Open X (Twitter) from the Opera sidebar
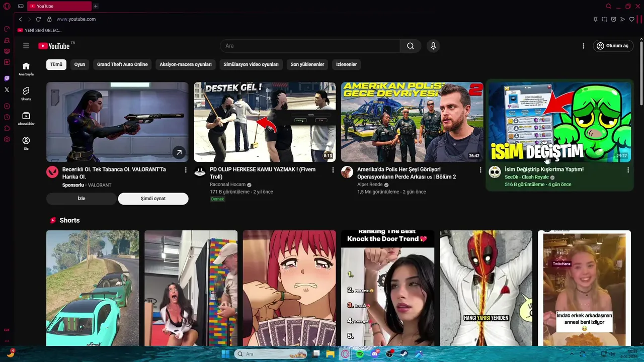This screenshot has width=644, height=362. click(7, 89)
